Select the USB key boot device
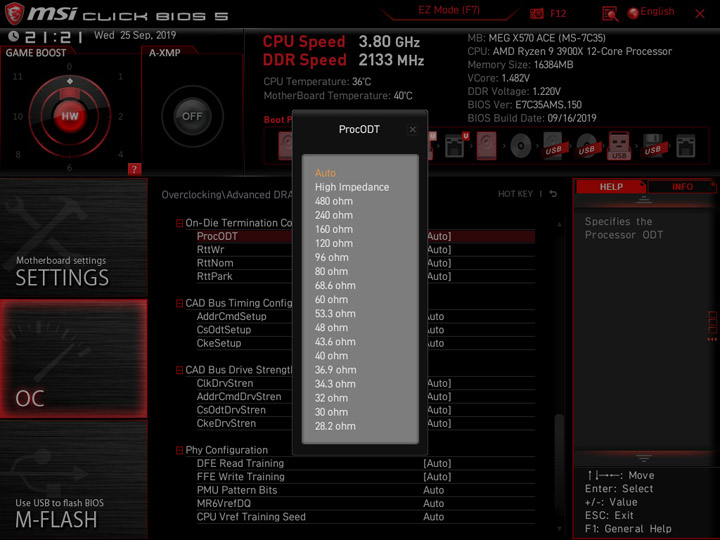720x540 pixels. [x=619, y=146]
